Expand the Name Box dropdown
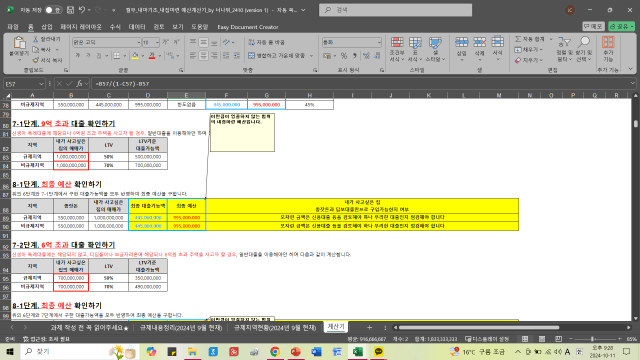The image size is (640, 360). tap(41, 84)
